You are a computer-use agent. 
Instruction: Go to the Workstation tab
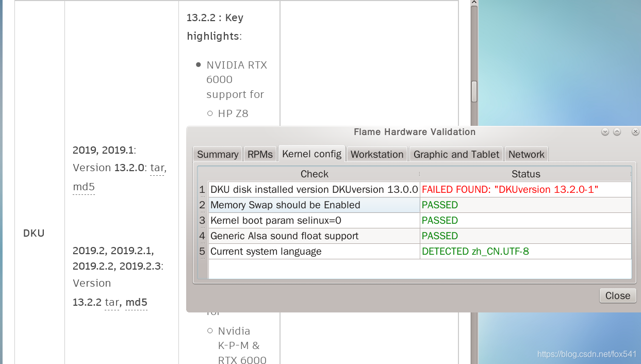pos(377,154)
